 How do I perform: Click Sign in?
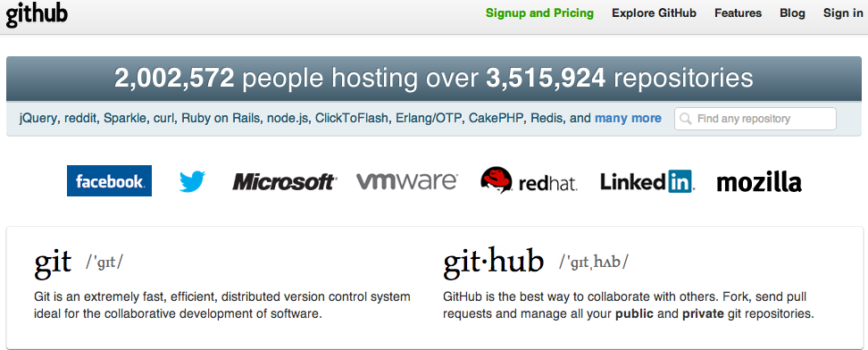pyautogui.click(x=842, y=13)
